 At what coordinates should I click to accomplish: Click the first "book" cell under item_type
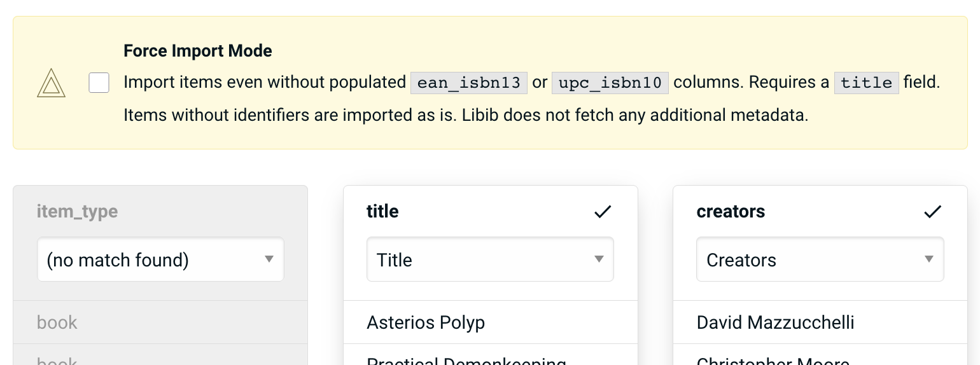(x=57, y=322)
